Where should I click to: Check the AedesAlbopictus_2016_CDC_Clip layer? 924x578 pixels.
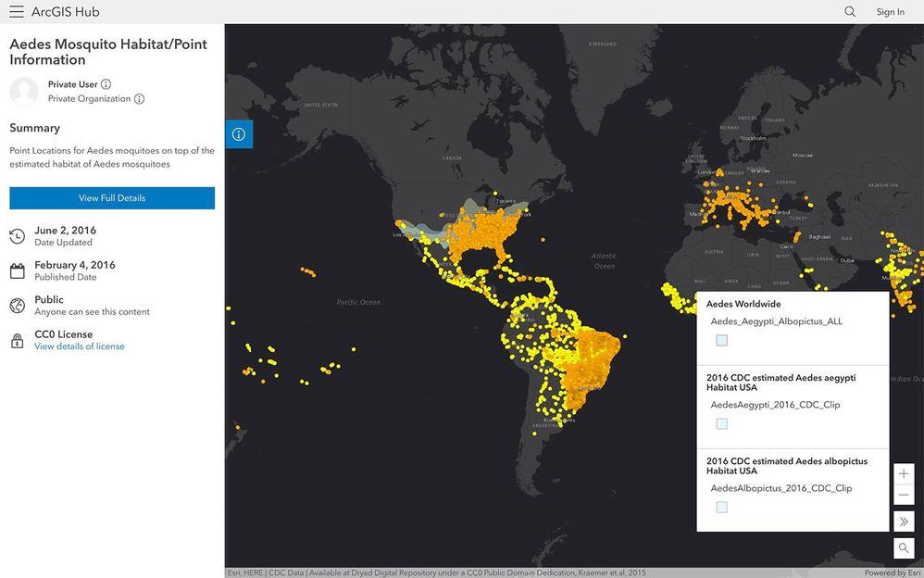tap(721, 507)
